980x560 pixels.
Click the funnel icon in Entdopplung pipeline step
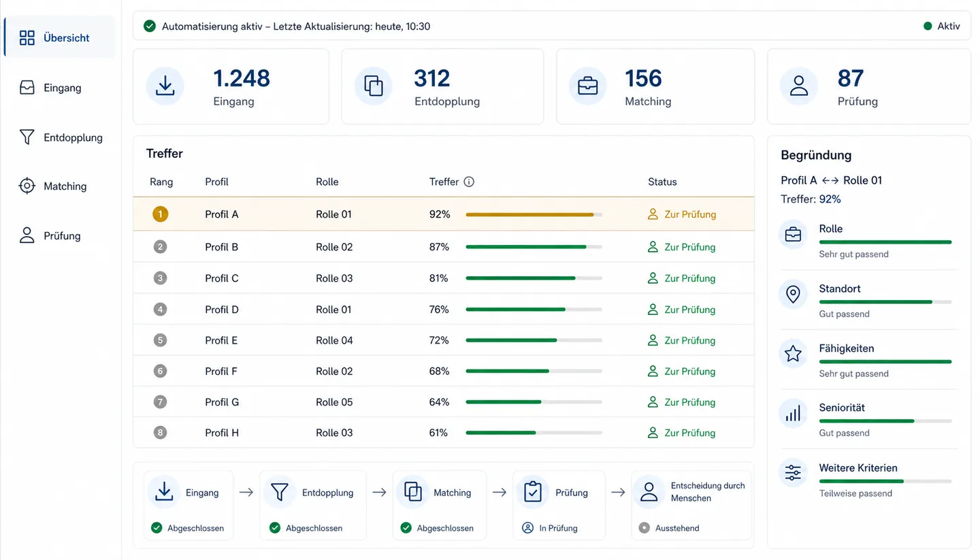click(x=280, y=492)
